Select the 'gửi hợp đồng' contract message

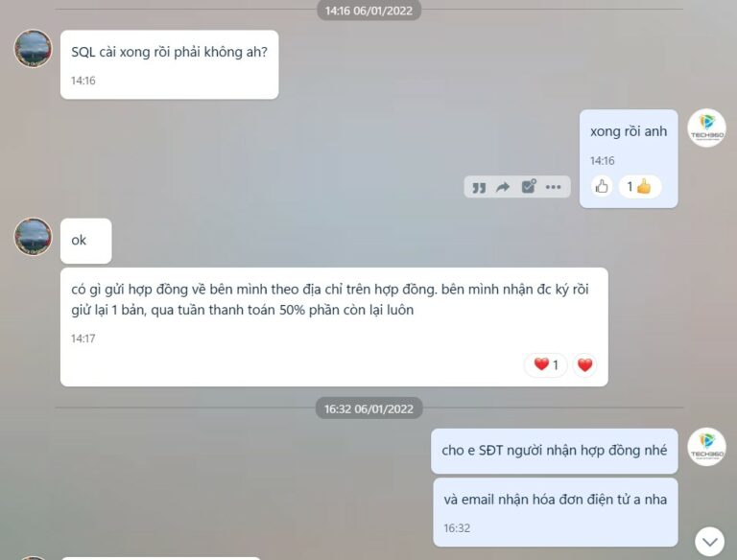point(334,327)
